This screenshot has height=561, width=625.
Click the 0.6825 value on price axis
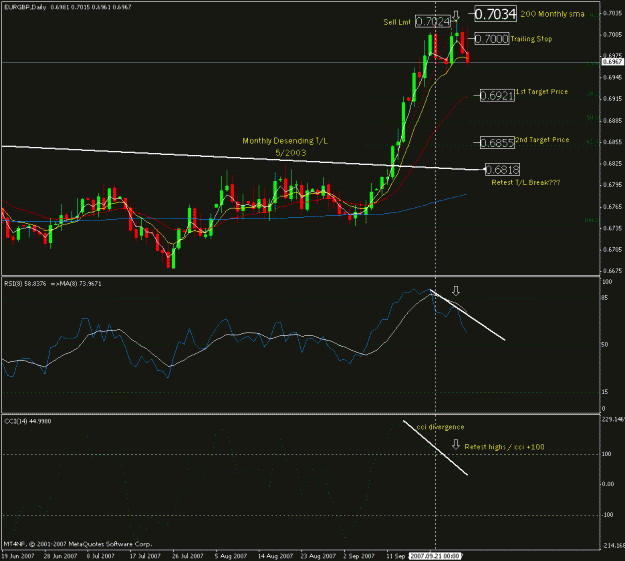(x=611, y=163)
